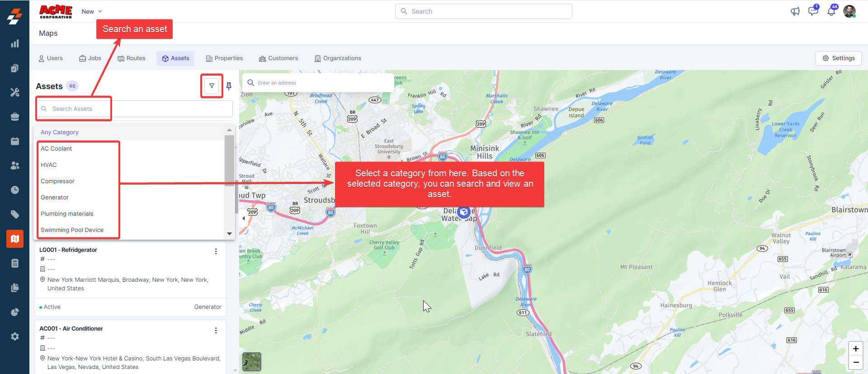Screen dimensions: 868x374
Task: Zoom out on the map
Action: (x=856, y=362)
